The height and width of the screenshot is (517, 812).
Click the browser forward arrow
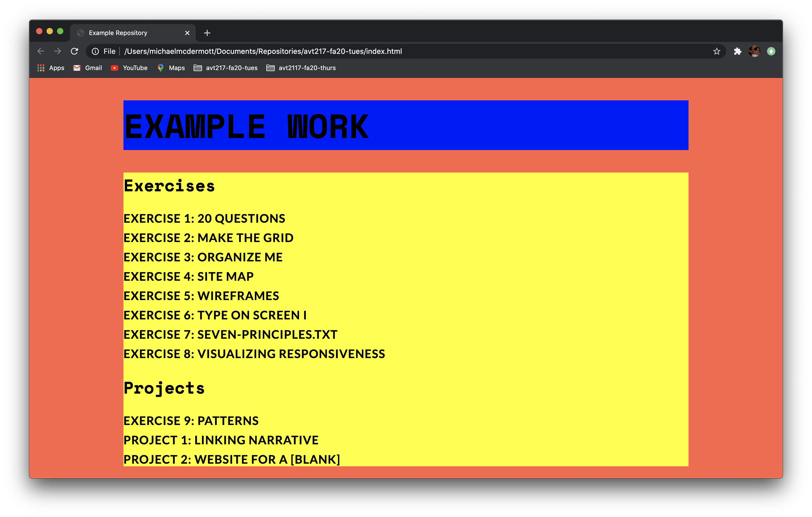(58, 51)
